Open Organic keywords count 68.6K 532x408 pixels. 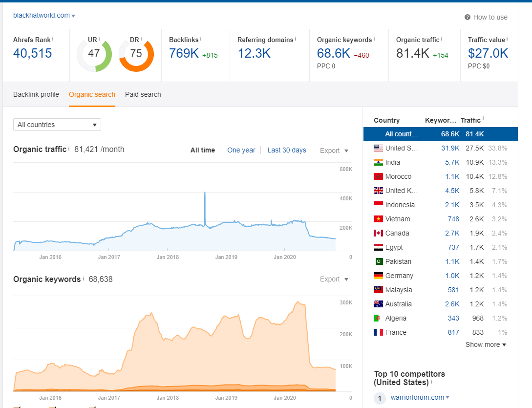(x=334, y=53)
